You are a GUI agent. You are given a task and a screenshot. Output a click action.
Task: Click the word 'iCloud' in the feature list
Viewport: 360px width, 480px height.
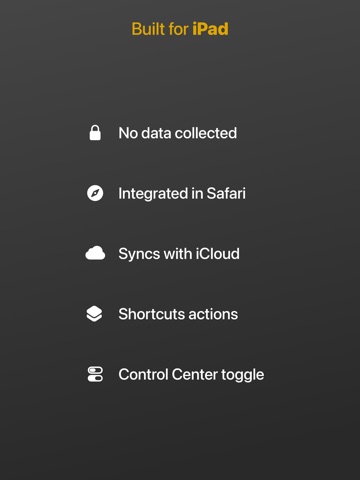tap(217, 254)
